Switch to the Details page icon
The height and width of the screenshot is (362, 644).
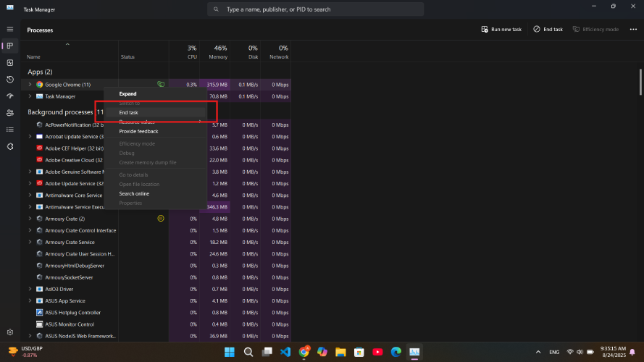click(10, 129)
